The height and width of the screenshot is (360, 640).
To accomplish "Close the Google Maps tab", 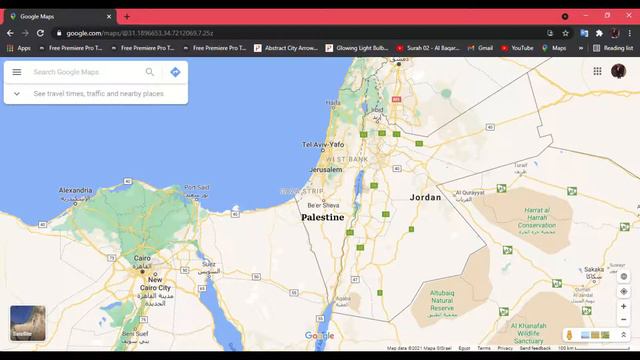I will click(x=109, y=17).
